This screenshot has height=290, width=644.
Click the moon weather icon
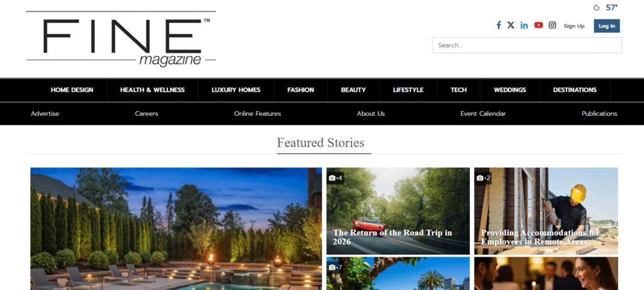coord(596,8)
